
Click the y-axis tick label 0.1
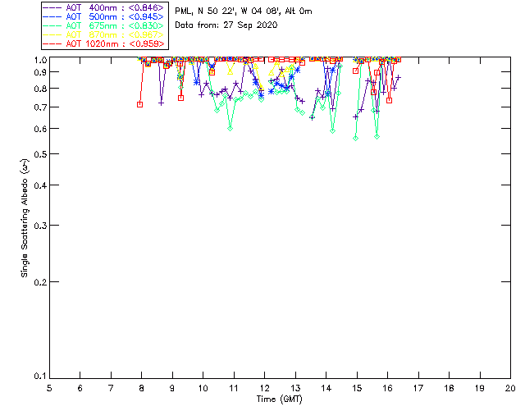[x=38, y=377]
